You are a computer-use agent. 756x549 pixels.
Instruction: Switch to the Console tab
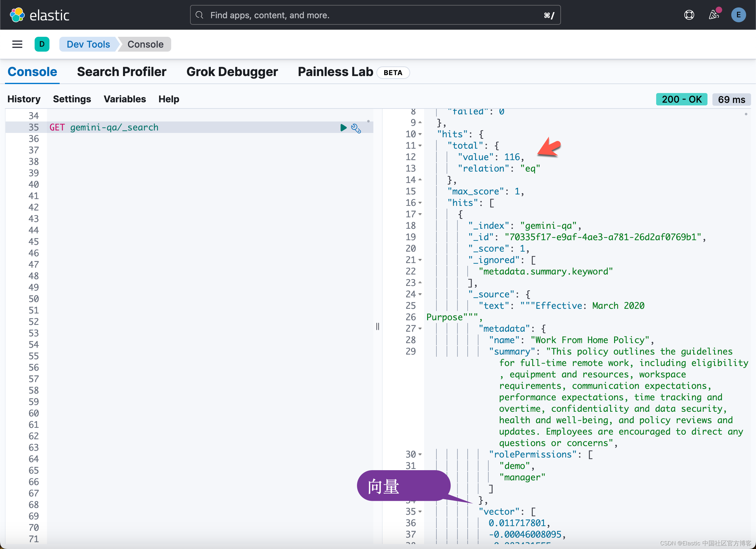[x=32, y=72]
